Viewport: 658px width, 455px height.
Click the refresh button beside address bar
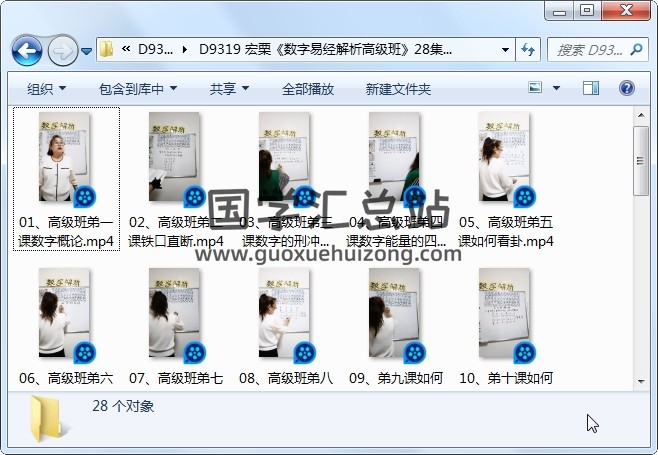[528, 49]
